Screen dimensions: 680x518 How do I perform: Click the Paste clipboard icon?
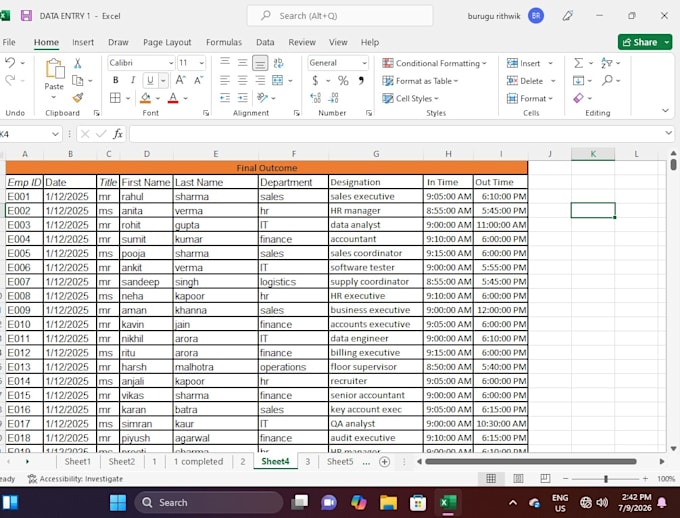(x=55, y=69)
